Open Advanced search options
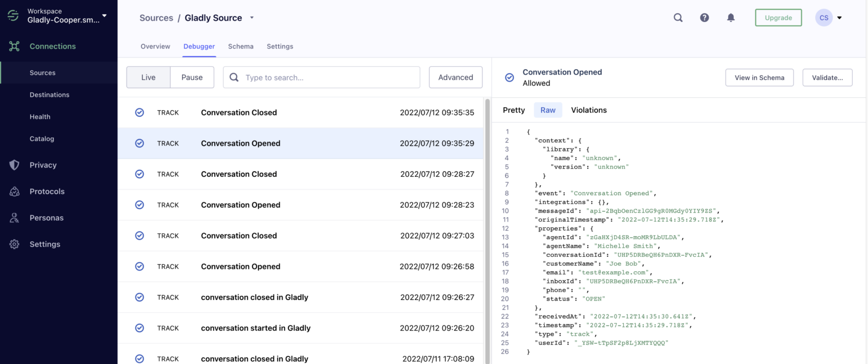The height and width of the screenshot is (364, 868). click(456, 77)
